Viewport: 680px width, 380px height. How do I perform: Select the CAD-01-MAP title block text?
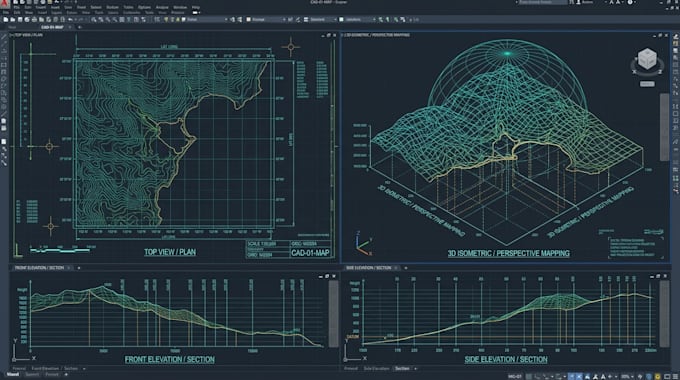point(310,253)
